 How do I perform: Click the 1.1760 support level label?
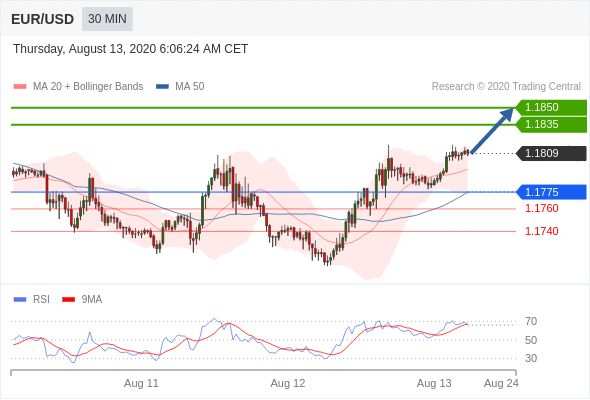coord(541,208)
